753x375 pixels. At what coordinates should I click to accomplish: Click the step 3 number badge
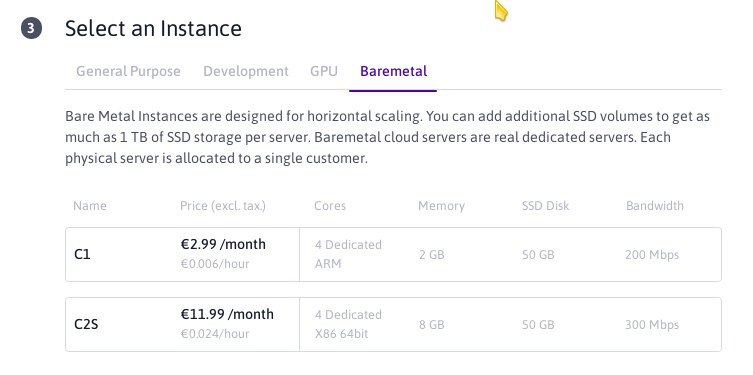click(x=31, y=28)
